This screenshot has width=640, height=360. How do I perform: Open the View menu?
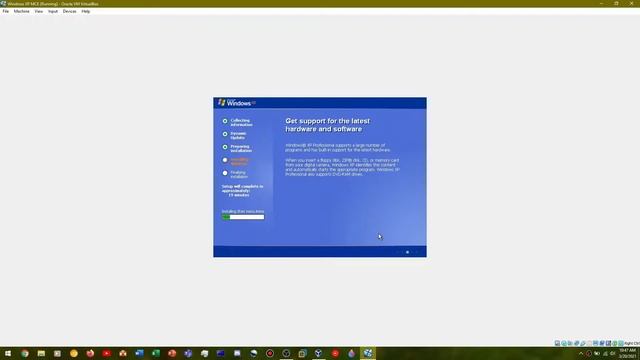[38, 11]
